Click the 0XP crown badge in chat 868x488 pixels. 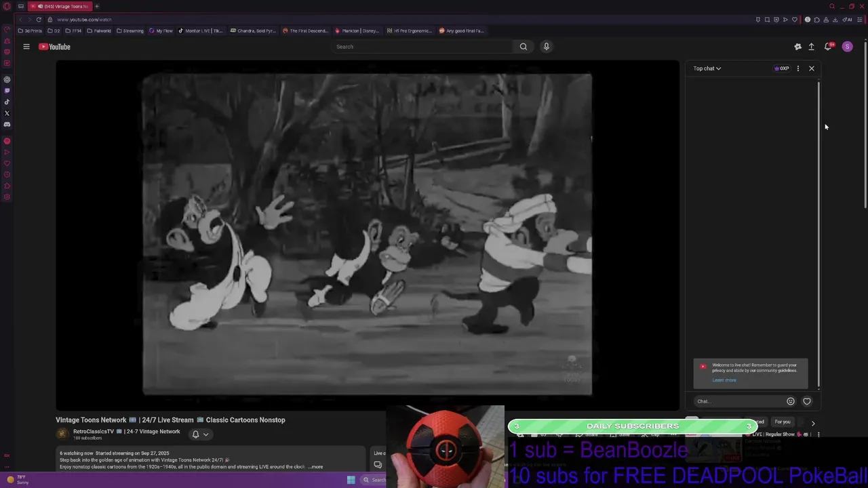[x=782, y=68]
